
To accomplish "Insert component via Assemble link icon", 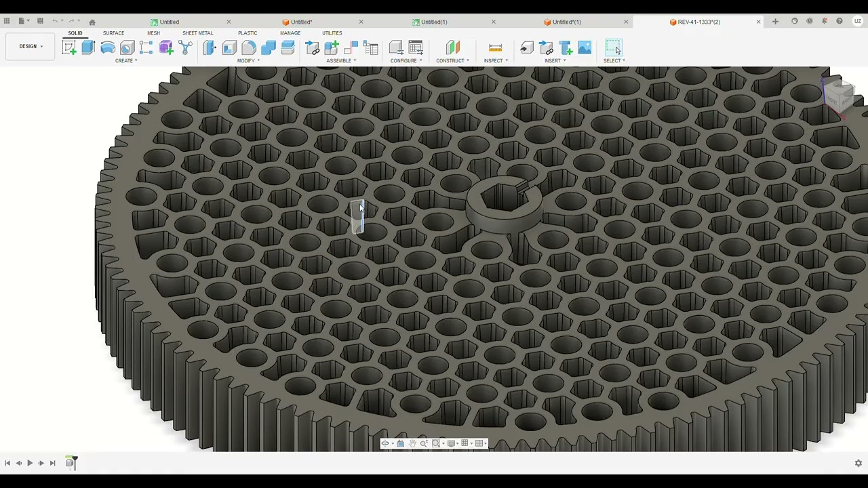I will point(313,47).
